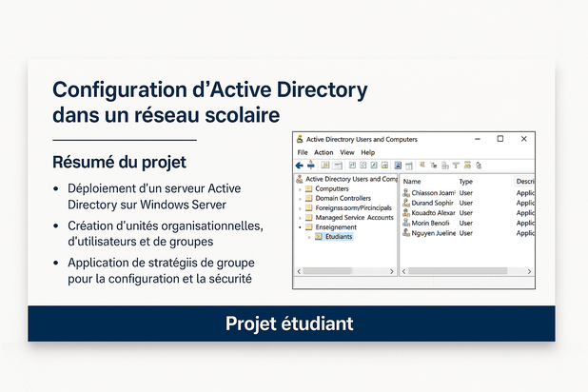Image resolution: width=588 pixels, height=392 pixels.
Task: Click the Up one level toolbar icon
Action: [311, 165]
